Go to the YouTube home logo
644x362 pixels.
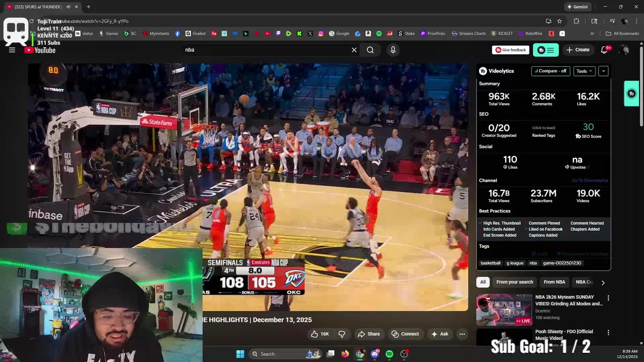(40, 50)
